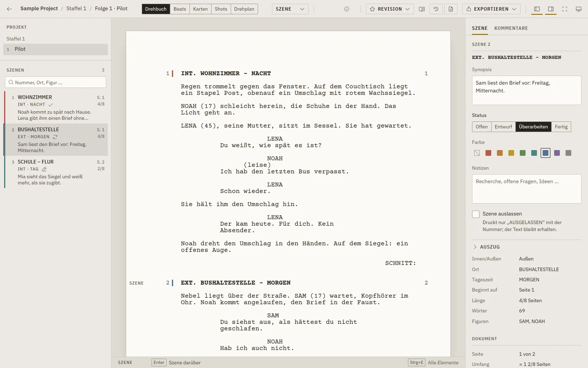Open the SZENE element type dropdown

point(290,9)
